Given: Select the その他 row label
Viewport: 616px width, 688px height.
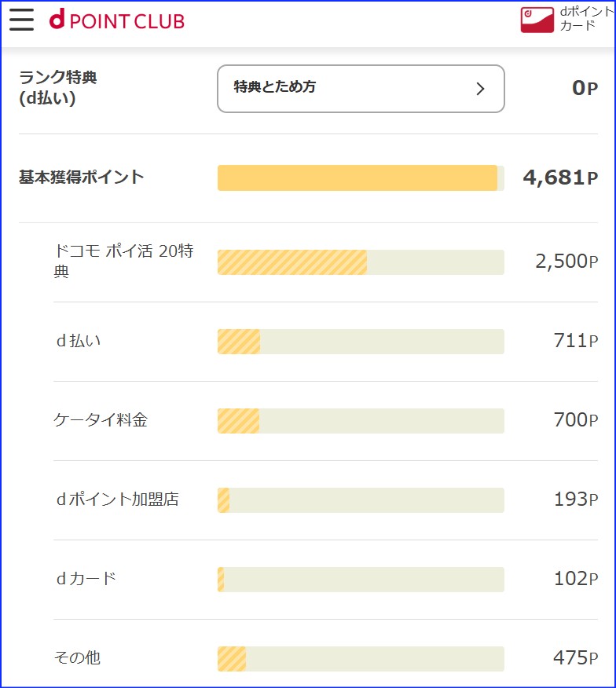Looking at the screenshot, I should (x=77, y=658).
